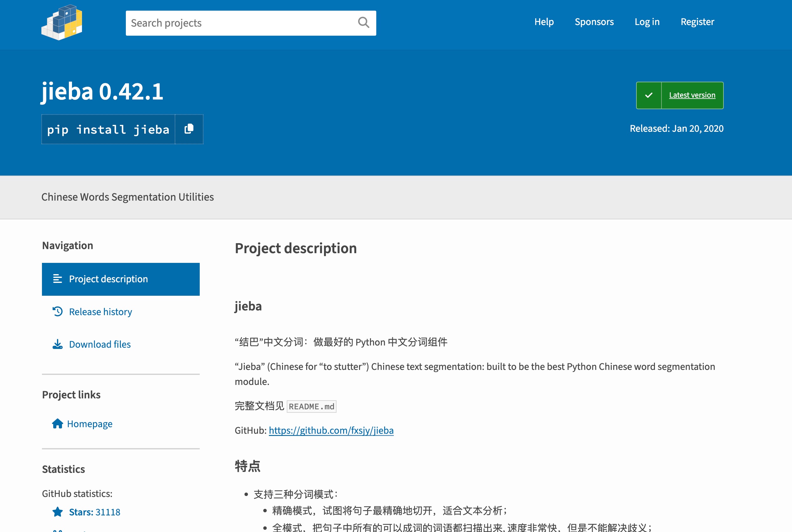The image size is (792, 532).
Task: Click the Stars star icon
Action: (58, 512)
